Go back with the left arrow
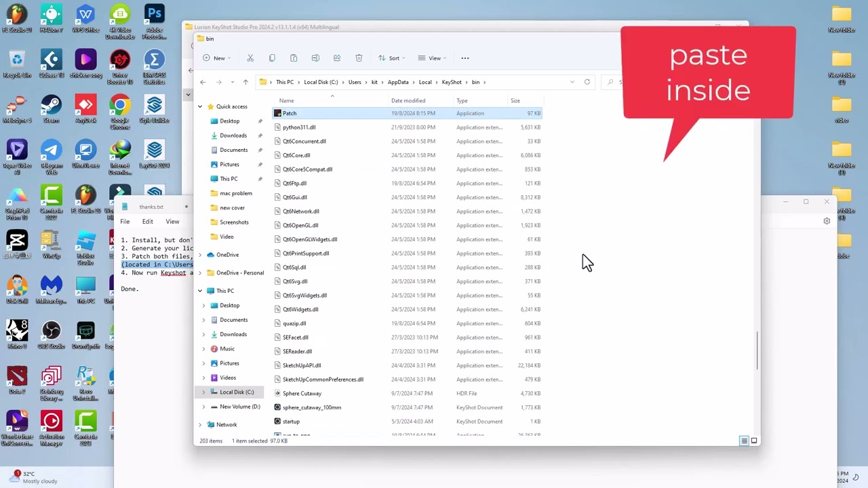868x488 pixels. pos(203,82)
